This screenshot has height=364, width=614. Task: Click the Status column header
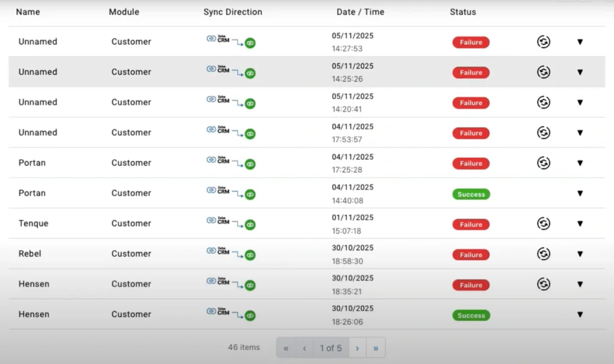coord(462,11)
